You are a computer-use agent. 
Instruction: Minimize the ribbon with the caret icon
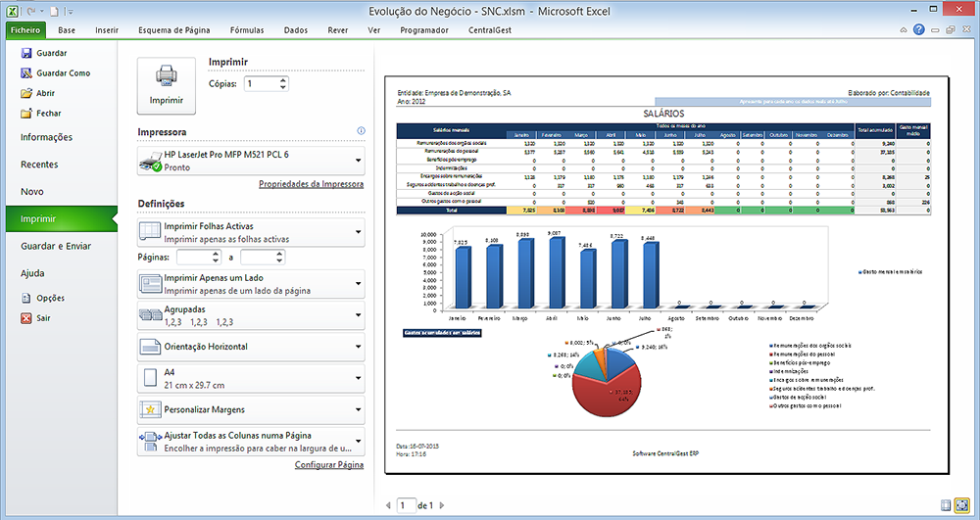[x=904, y=30]
